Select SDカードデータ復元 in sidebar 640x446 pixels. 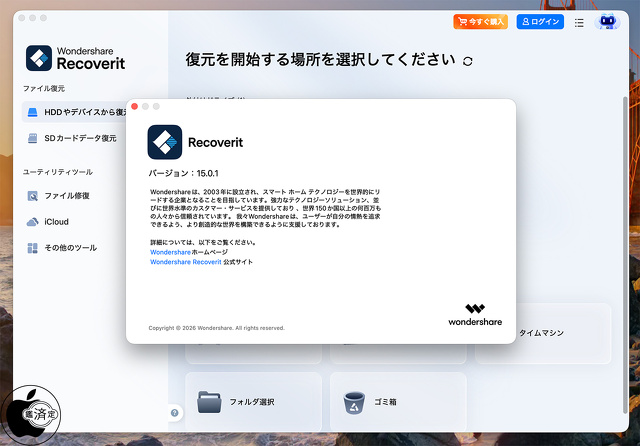(x=72, y=138)
